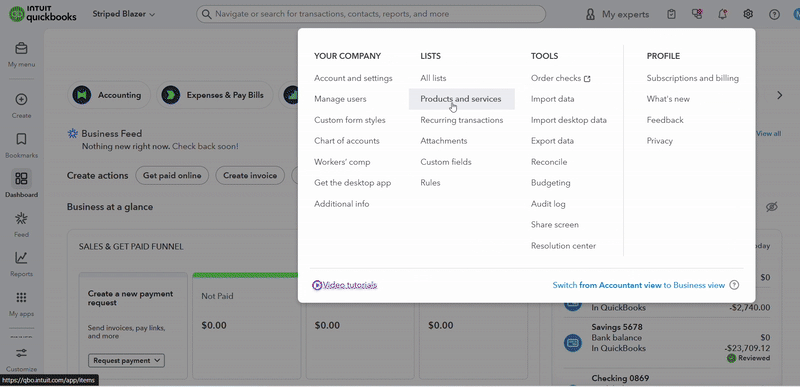Click the Intuit QuickBooks logo
Viewport: 800px width, 387px height.
point(43,14)
